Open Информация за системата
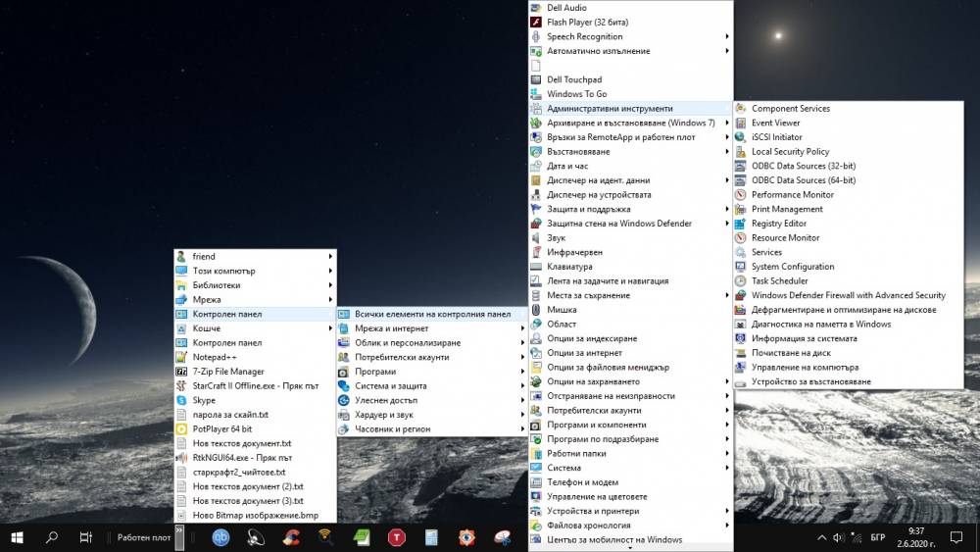The image size is (980, 552). point(804,338)
